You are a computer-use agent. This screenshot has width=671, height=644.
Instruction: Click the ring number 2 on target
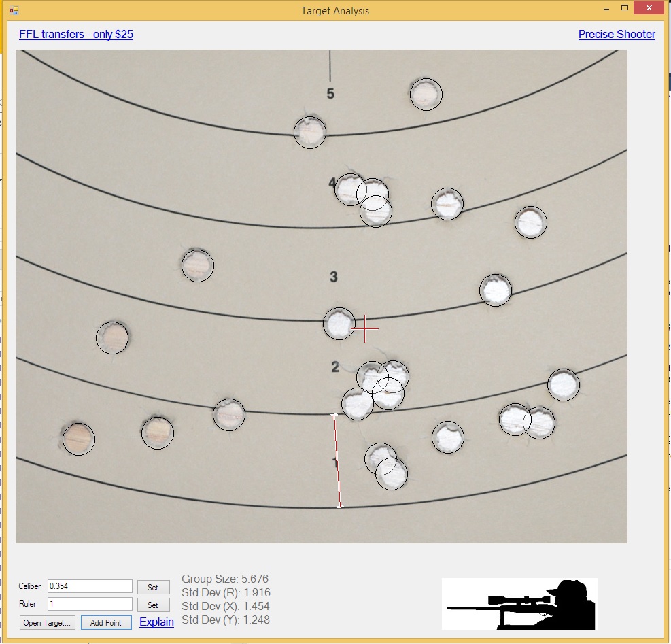pyautogui.click(x=335, y=367)
